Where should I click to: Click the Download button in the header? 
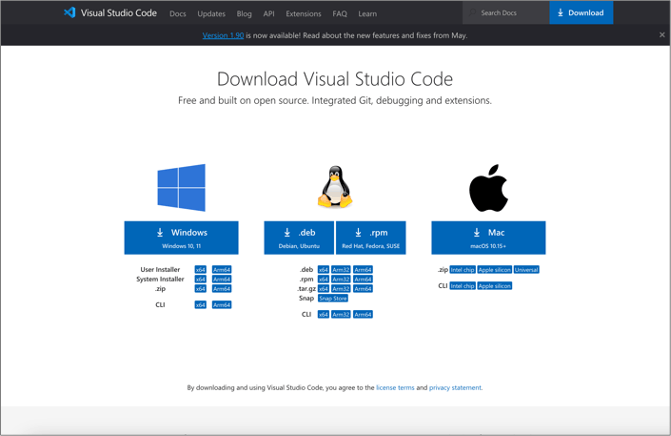tap(581, 13)
